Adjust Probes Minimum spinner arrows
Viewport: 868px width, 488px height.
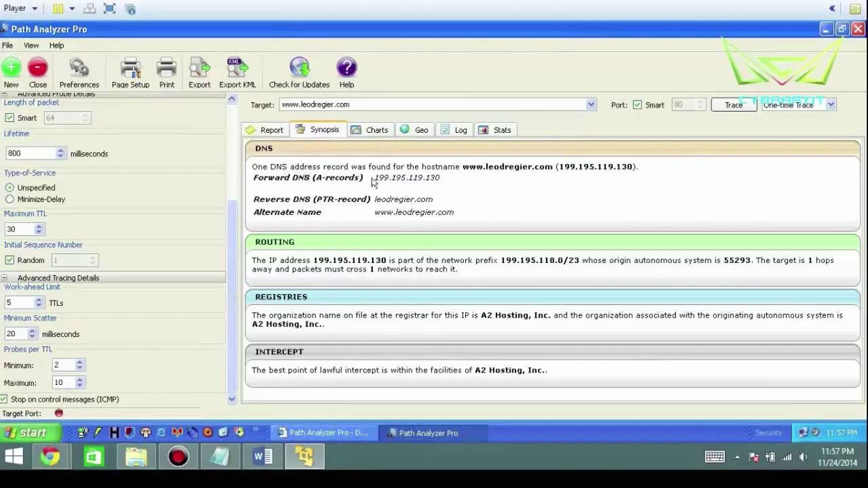click(79, 365)
